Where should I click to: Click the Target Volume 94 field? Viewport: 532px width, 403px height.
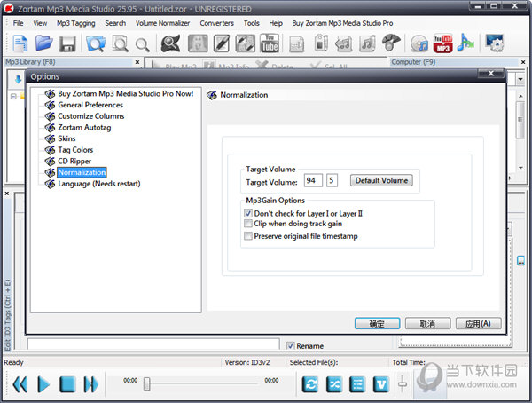(313, 180)
